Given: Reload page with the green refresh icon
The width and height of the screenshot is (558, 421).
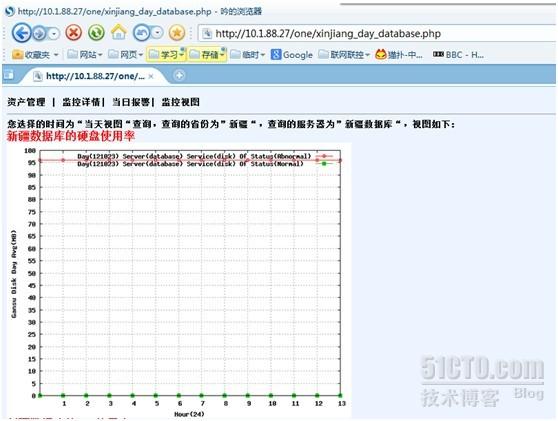Looking at the screenshot, I should (x=96, y=33).
